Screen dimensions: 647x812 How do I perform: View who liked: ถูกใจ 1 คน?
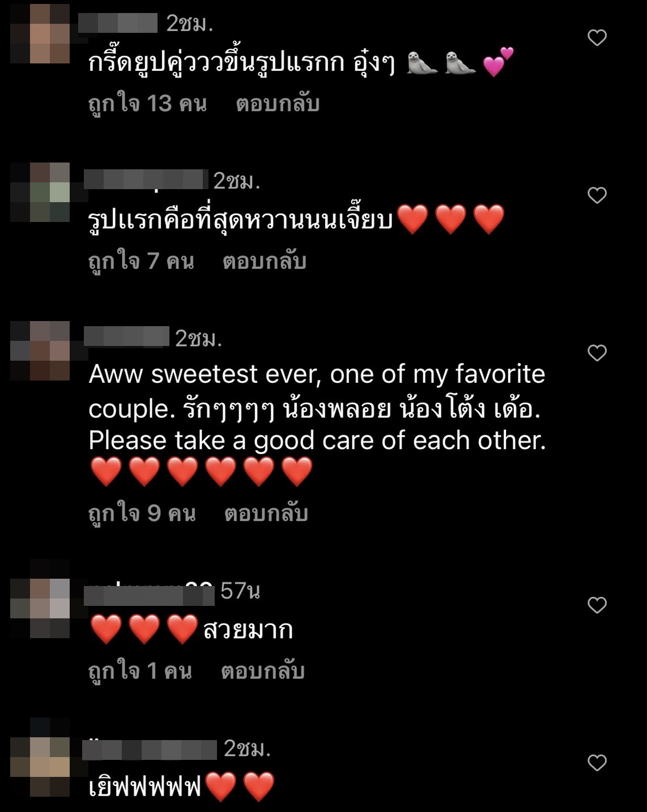(x=140, y=671)
